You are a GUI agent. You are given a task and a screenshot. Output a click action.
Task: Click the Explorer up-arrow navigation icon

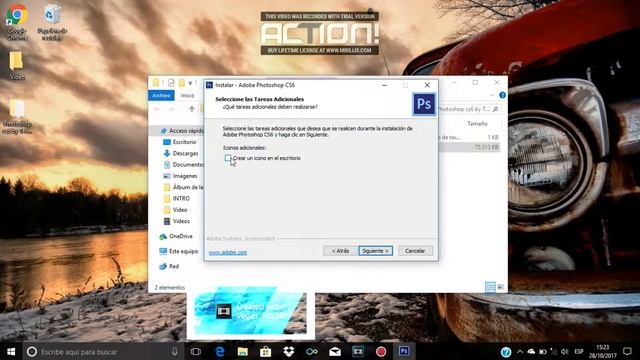(x=191, y=109)
